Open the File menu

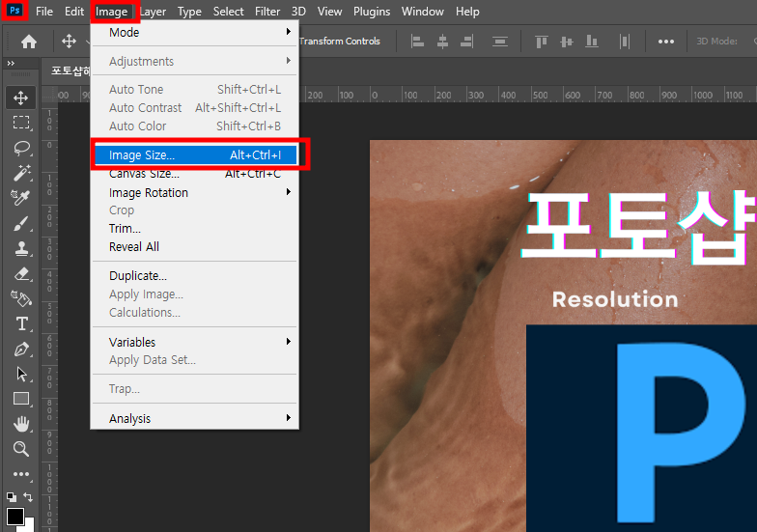click(44, 12)
